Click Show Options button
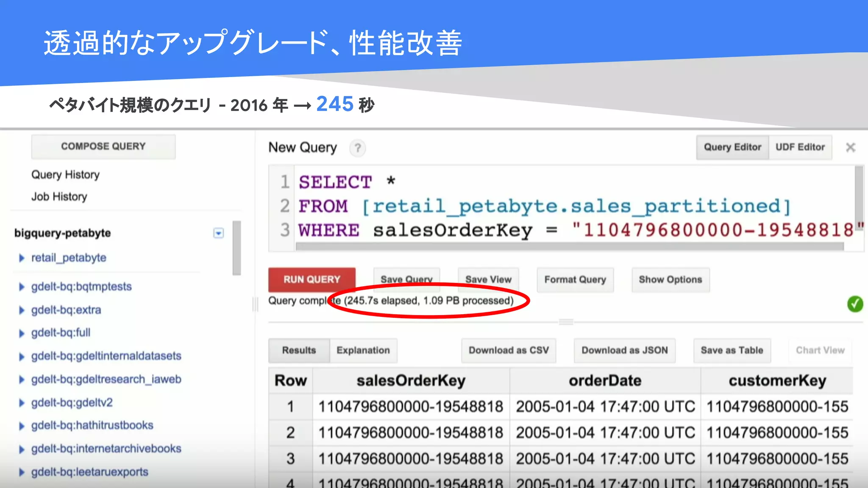This screenshot has height=488, width=868. (x=670, y=280)
